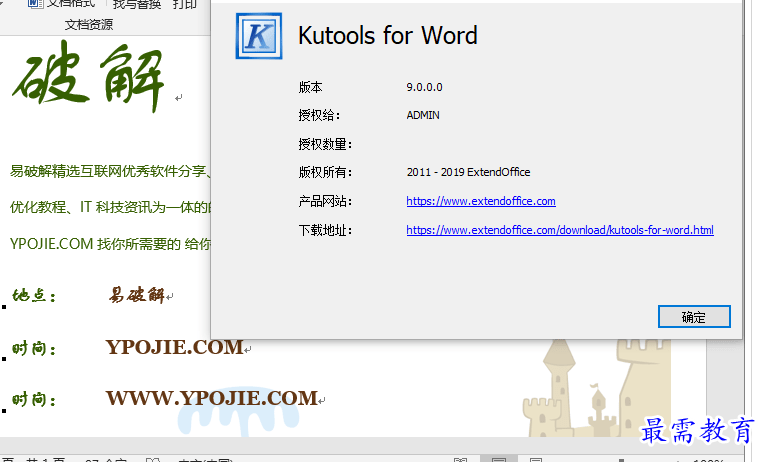Click the brown 易破解 text beside 地点:
The image size is (763, 462).
pos(137,295)
